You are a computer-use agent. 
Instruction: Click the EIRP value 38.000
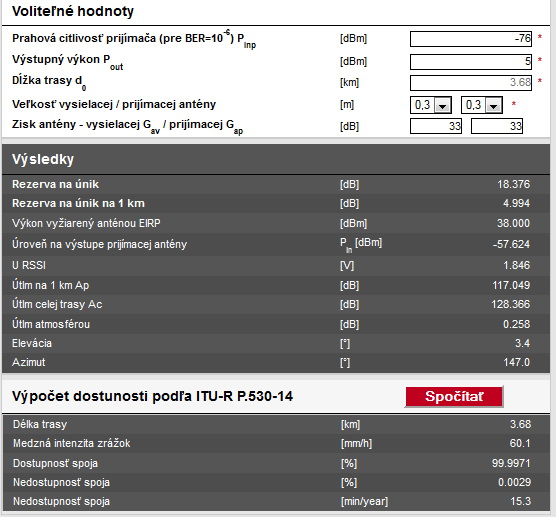(x=513, y=223)
